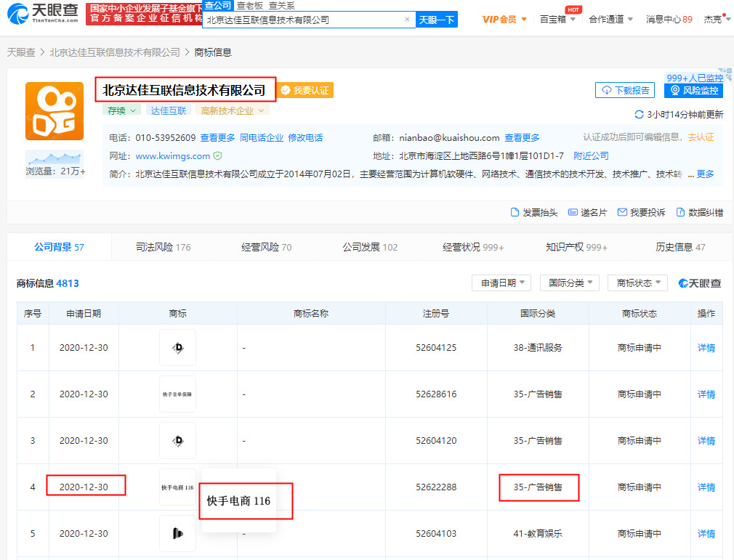Clear the search box with the x icon
734x560 pixels.
pos(407,20)
